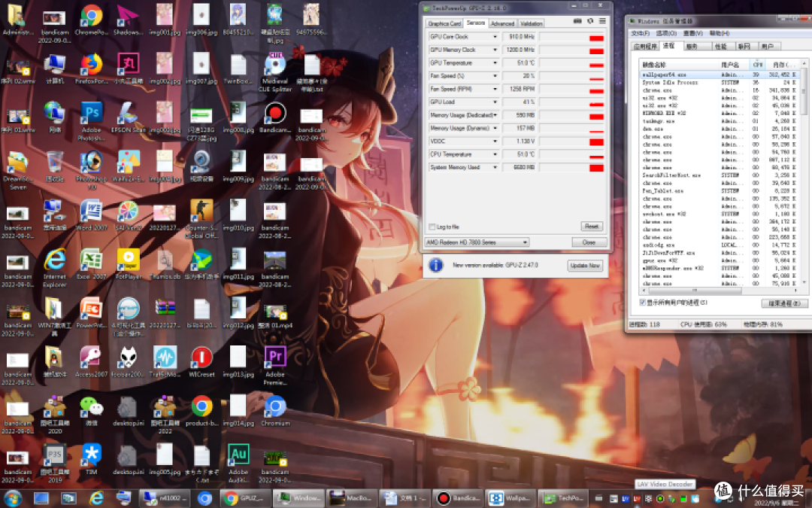Open Adobe Audition desktop shortcut
This screenshot has width=812, height=508.
tap(238, 464)
